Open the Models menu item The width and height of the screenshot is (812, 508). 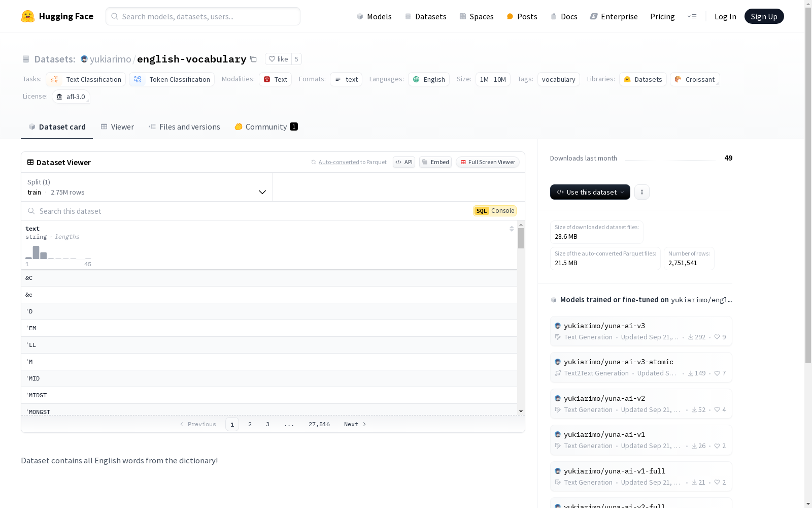click(x=374, y=16)
